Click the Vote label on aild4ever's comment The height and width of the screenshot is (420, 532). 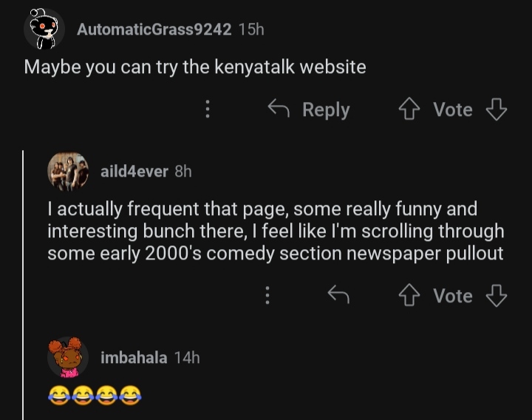click(452, 297)
